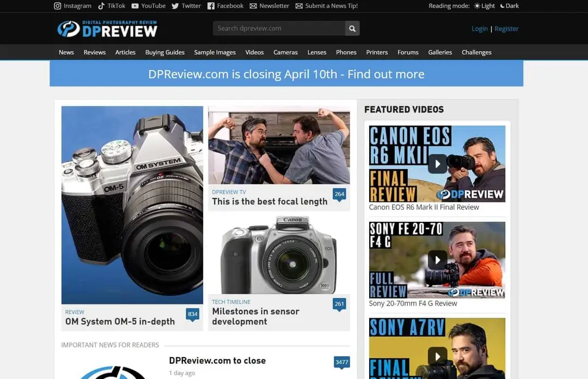Select Sample Images in the navigation
588x379 pixels.
pos(215,52)
